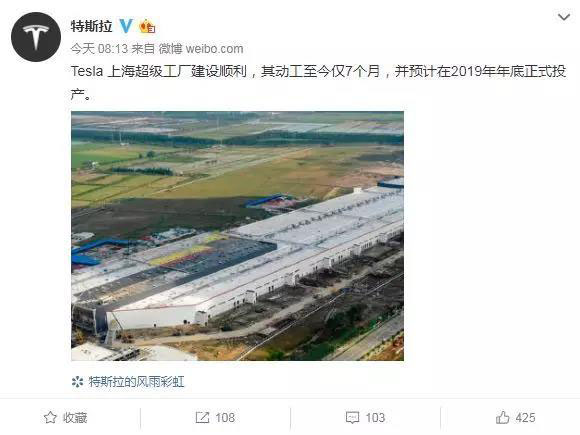Click the second line of post text 产。
This screenshot has height=435, width=580.
tap(81, 94)
